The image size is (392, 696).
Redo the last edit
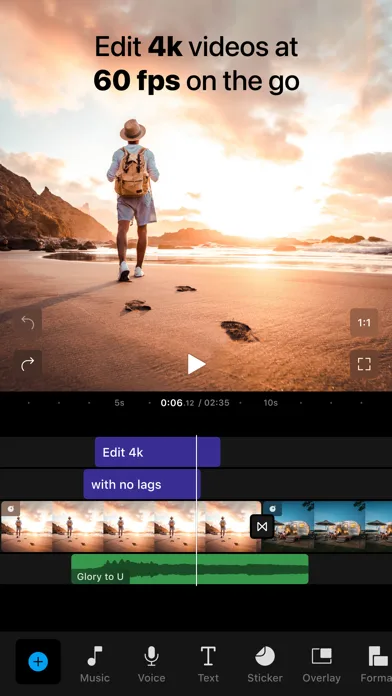(x=28, y=364)
